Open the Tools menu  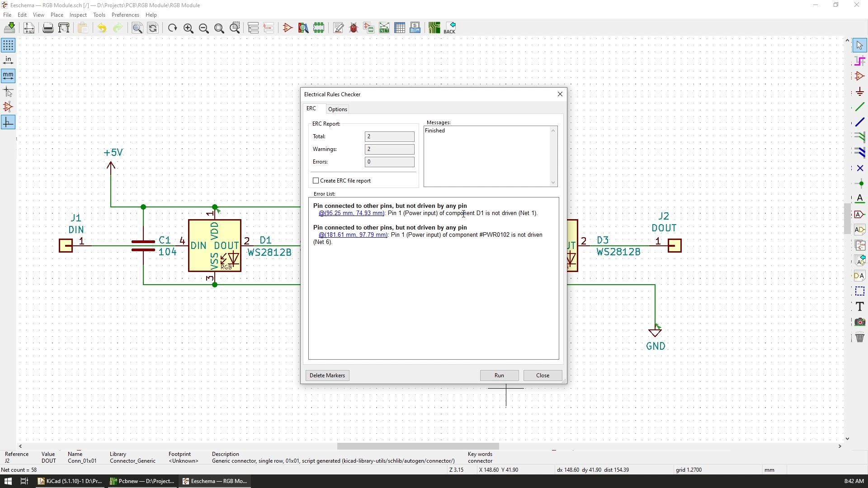click(x=99, y=14)
